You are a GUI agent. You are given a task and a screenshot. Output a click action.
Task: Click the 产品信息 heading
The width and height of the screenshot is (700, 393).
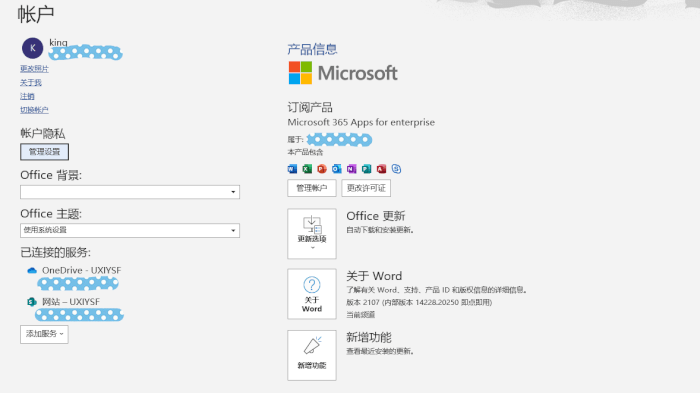(312, 49)
